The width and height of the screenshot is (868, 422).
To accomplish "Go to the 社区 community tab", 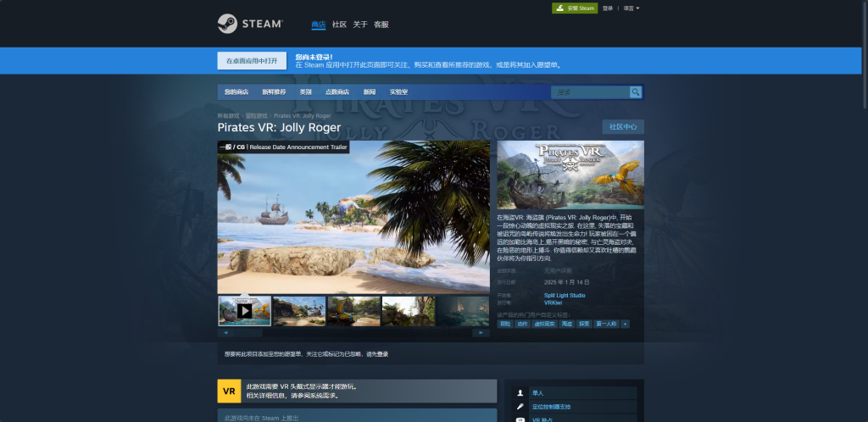I will click(x=339, y=25).
